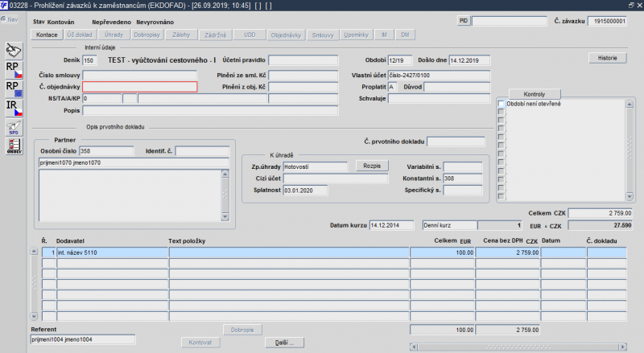
Task: Click the Zp.úhrady field showing Hotovostí
Action: click(316, 166)
